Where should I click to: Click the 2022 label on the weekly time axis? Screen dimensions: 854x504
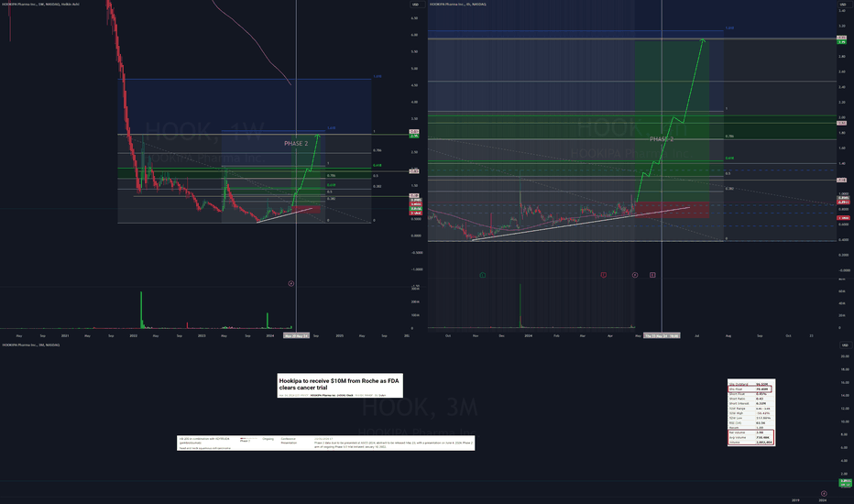pos(134,335)
